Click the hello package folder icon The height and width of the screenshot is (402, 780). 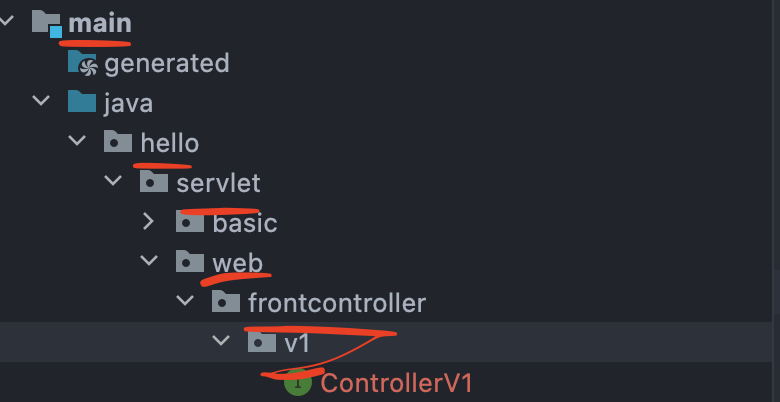click(118, 142)
